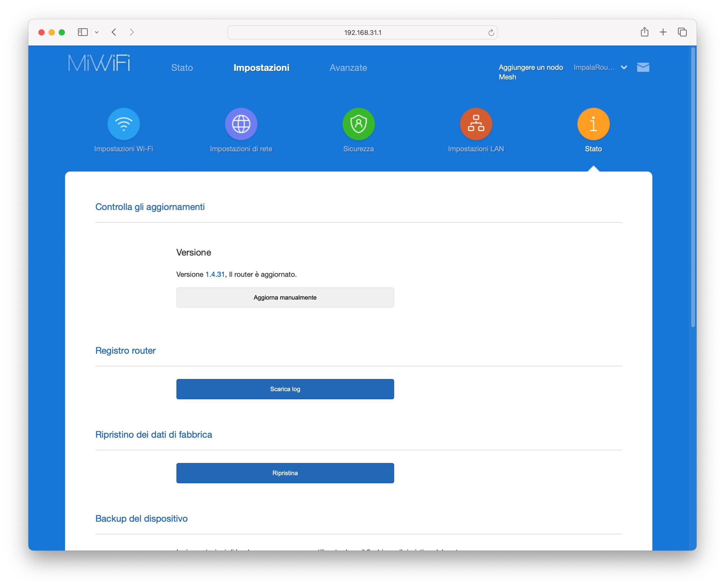725x588 pixels.
Task: Expand the ImpalaRou... router dropdown
Action: point(624,67)
